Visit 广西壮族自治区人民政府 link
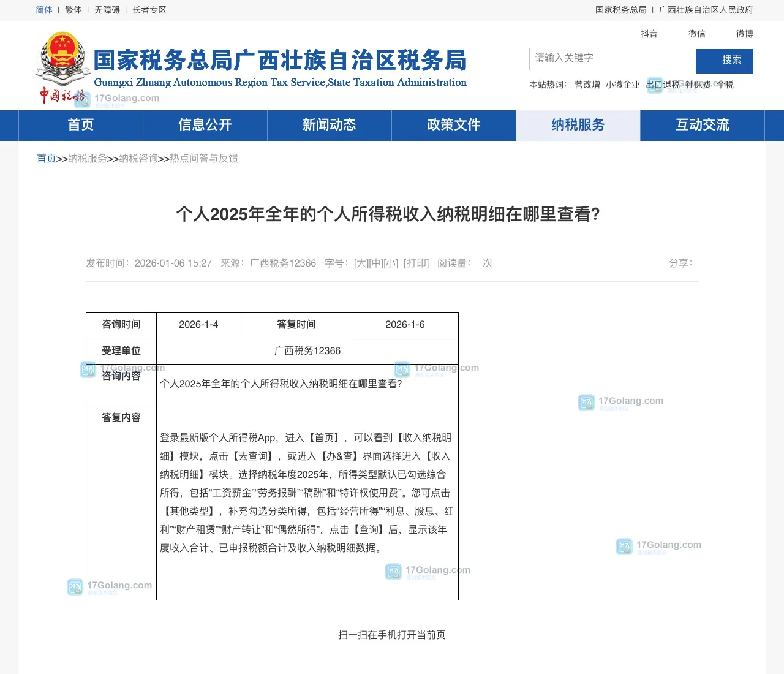This screenshot has width=784, height=674. (706, 10)
